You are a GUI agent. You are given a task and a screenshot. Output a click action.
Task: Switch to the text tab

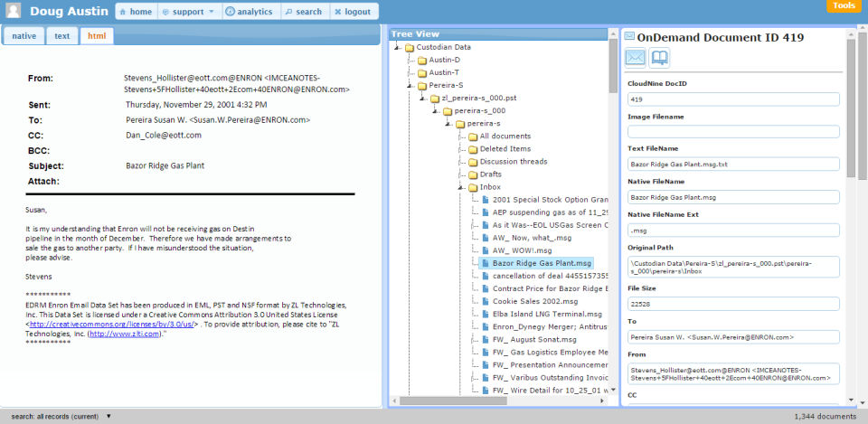click(61, 36)
